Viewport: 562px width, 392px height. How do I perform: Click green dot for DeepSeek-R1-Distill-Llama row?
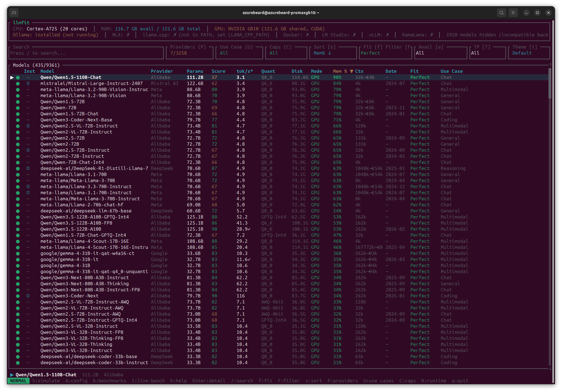(18, 169)
